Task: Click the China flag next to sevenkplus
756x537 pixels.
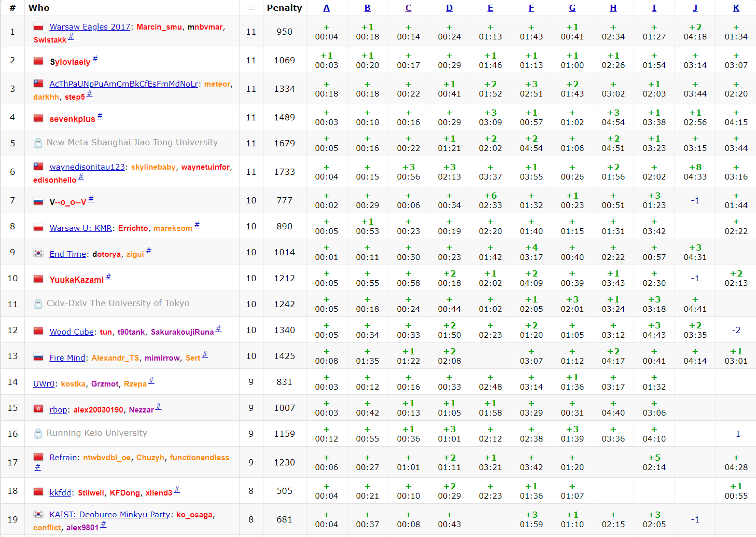Action: [38, 118]
